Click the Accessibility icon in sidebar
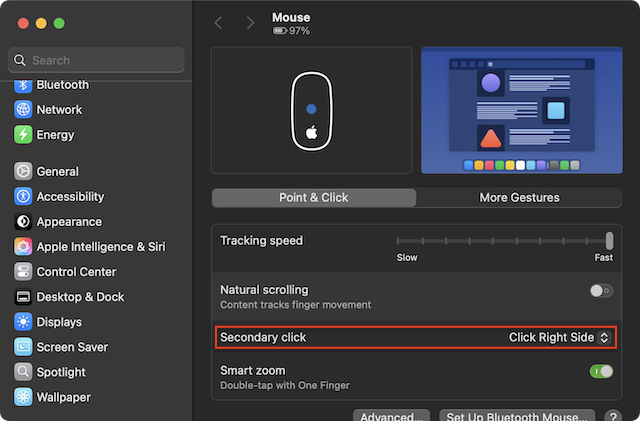 23,196
